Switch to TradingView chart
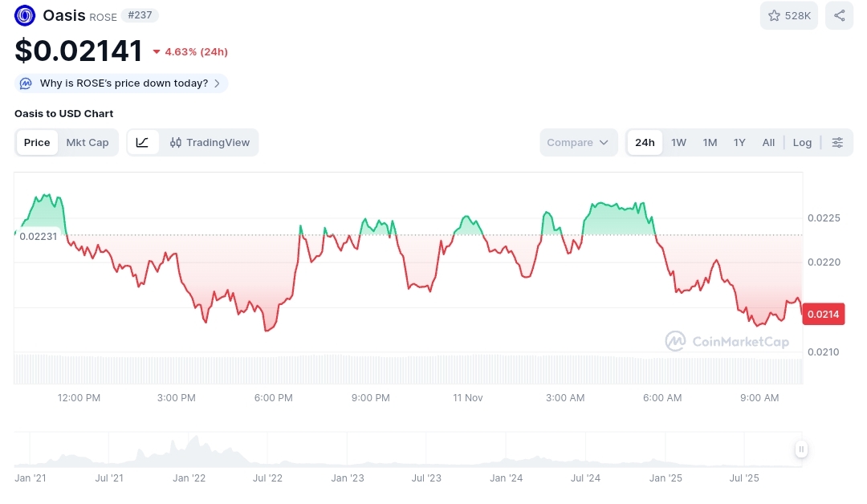The height and width of the screenshot is (504, 867). (x=210, y=143)
